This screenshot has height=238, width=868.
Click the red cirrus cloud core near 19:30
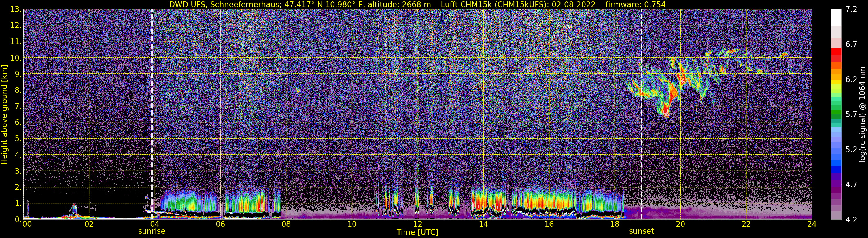[x=666, y=109]
